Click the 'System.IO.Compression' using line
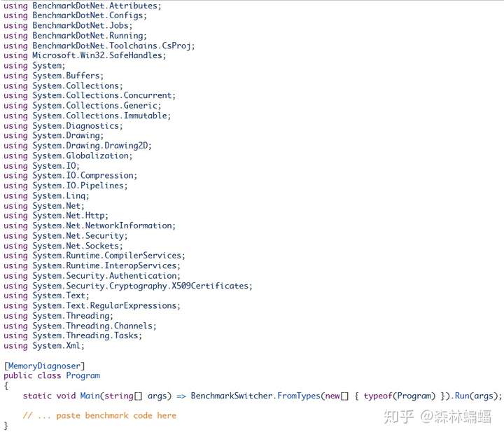Screen dimensions: 504x437 pyautogui.click(x=71, y=176)
